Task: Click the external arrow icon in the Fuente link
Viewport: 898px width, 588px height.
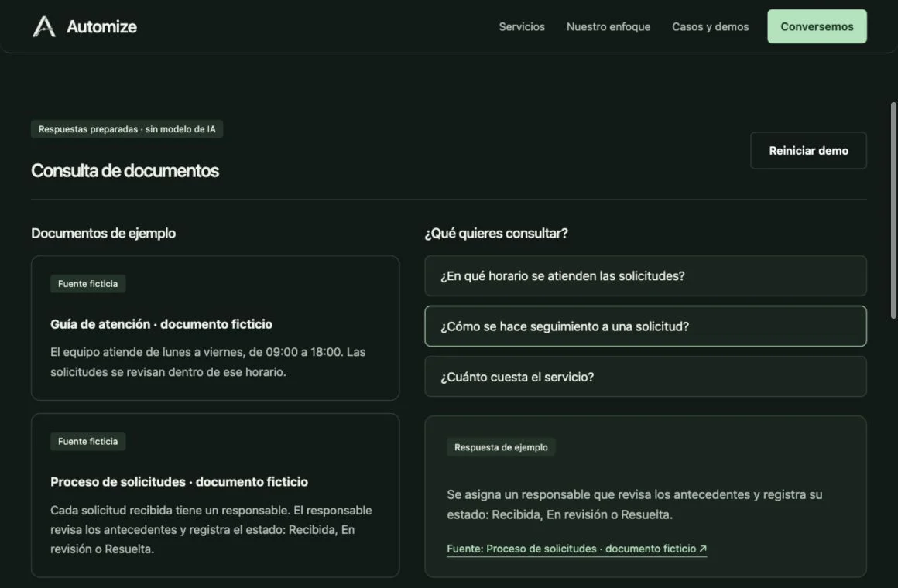Action: 703,549
